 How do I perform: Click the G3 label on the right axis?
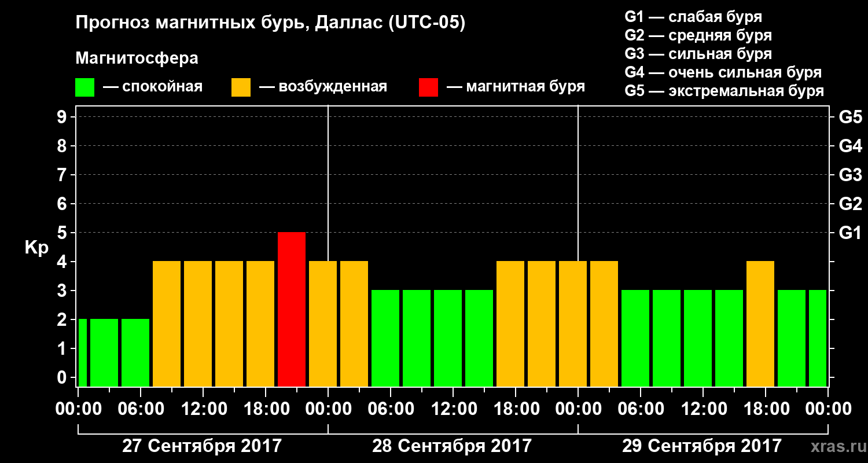point(851,175)
